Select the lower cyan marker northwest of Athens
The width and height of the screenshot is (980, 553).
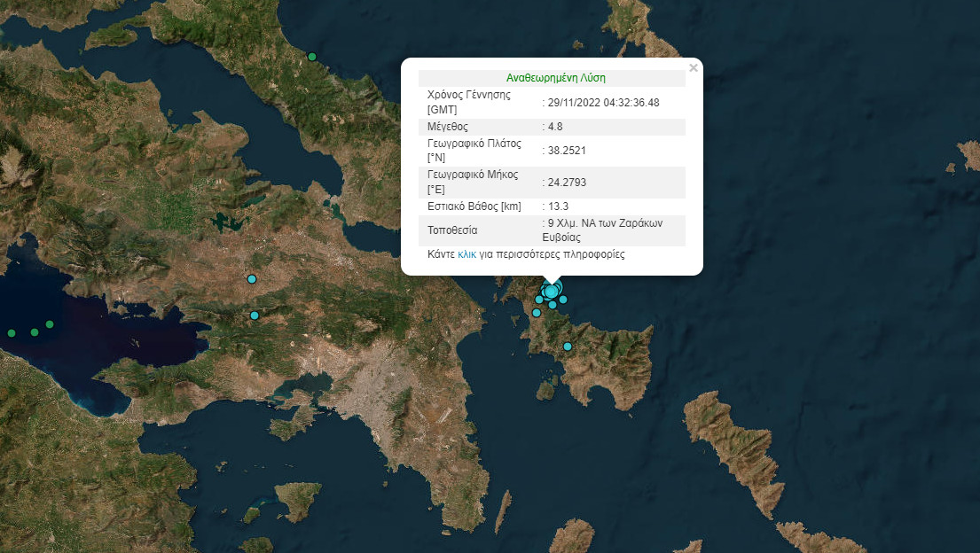point(255,315)
